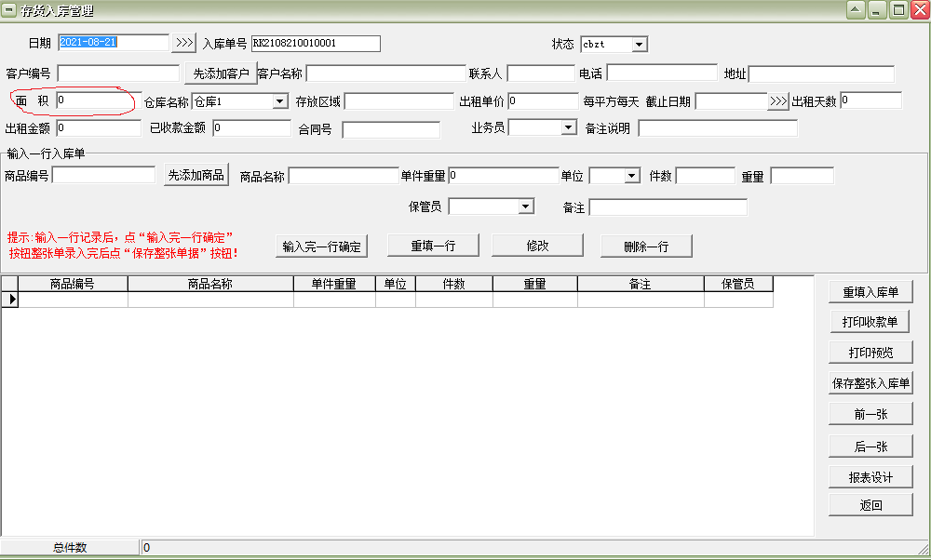The width and height of the screenshot is (931, 560).
Task: Click the 商品名称 column header in grid
Action: click(210, 284)
